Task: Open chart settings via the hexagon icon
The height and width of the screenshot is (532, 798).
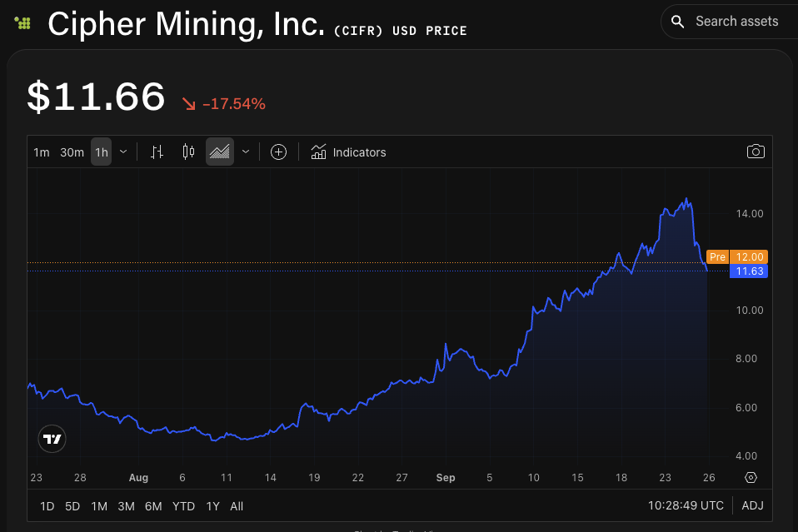Action: point(751,477)
